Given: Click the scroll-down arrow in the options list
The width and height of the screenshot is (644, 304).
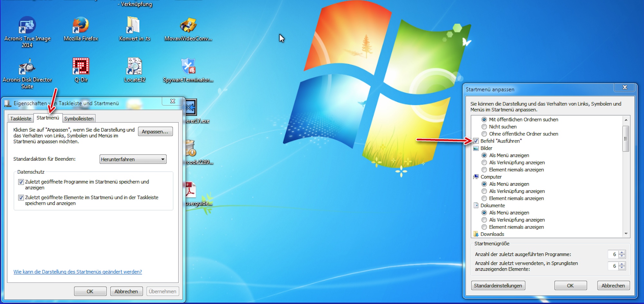Looking at the screenshot, I should pyautogui.click(x=626, y=234).
